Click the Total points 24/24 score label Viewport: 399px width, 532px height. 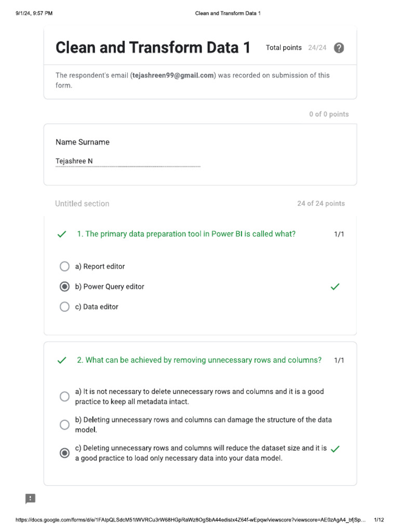click(x=296, y=48)
